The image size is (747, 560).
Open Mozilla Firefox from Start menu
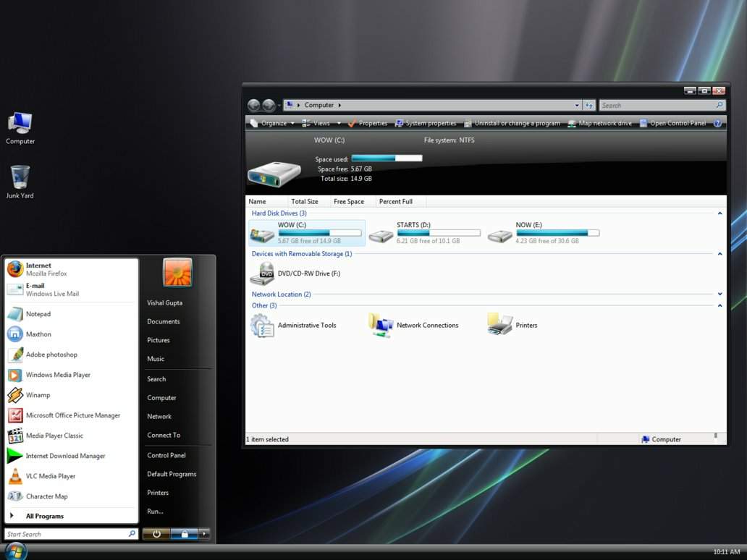click(x=72, y=269)
